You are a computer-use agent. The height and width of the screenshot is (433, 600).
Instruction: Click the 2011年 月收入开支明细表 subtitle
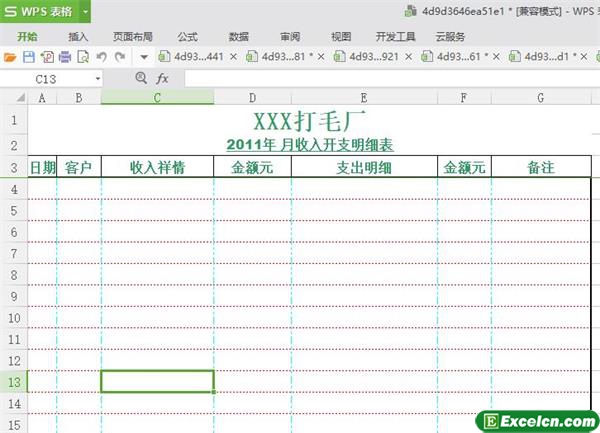click(x=310, y=145)
